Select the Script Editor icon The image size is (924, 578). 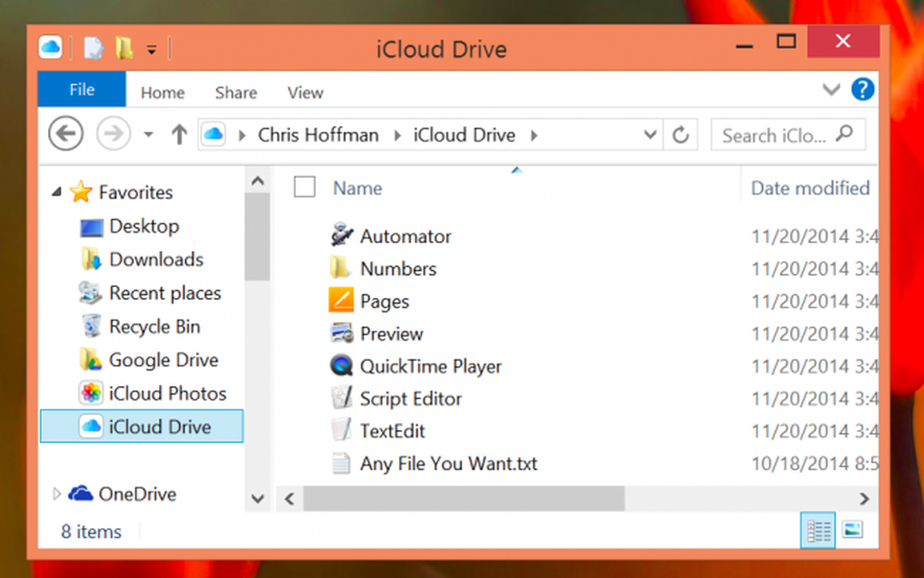(341, 397)
